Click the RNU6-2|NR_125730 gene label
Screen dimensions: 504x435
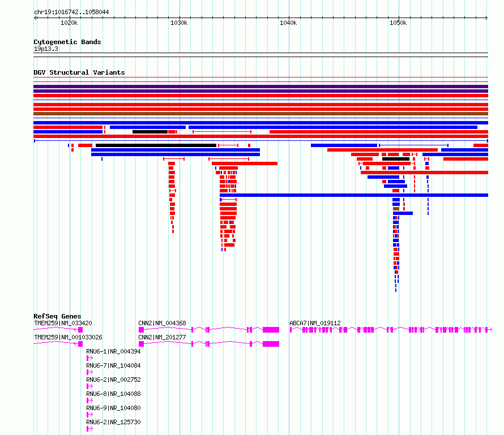click(x=113, y=422)
